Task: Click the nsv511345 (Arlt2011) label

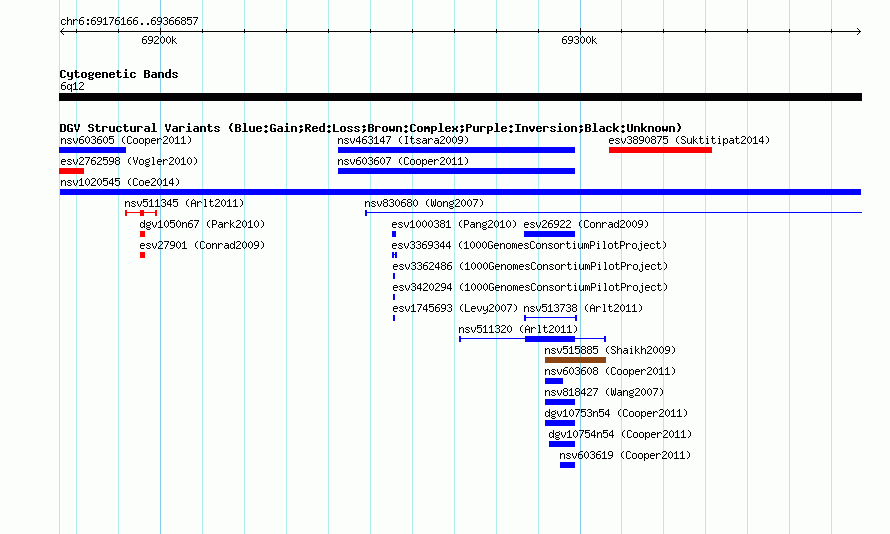Action: [184, 203]
